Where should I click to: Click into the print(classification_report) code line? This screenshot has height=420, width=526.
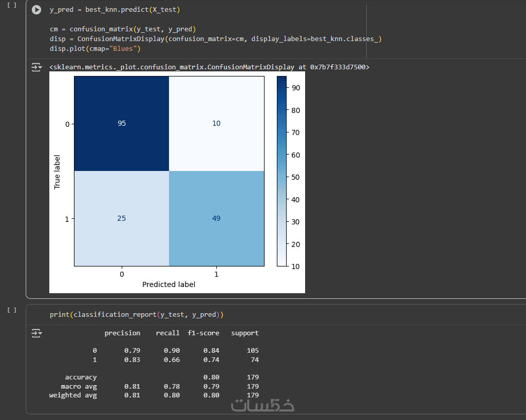point(136,314)
